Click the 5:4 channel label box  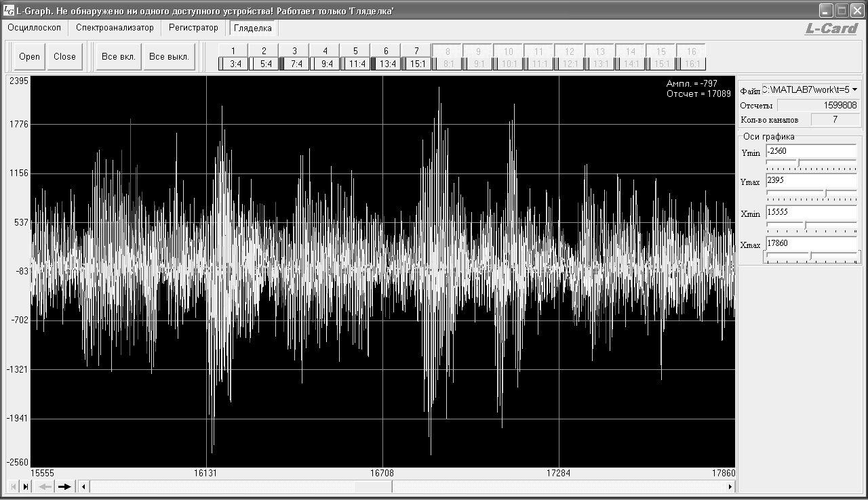[x=264, y=64]
